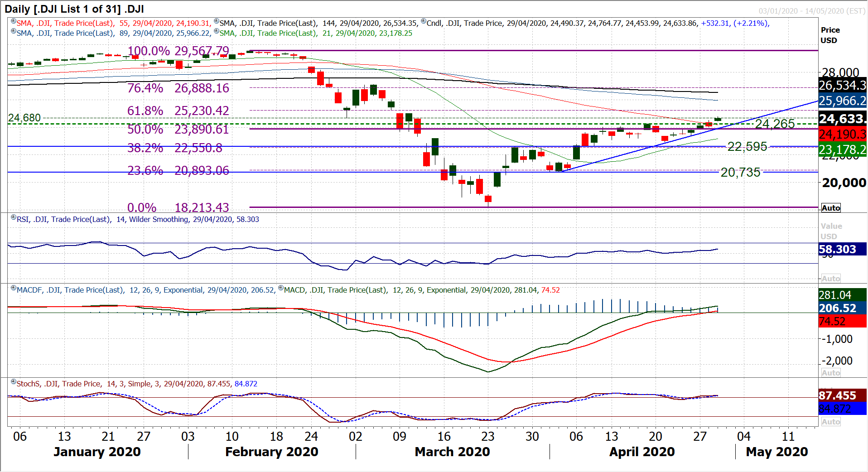Screen dimensions: 868x472
Task: Click 'January 2020' on the time axis
Action: tap(97, 452)
